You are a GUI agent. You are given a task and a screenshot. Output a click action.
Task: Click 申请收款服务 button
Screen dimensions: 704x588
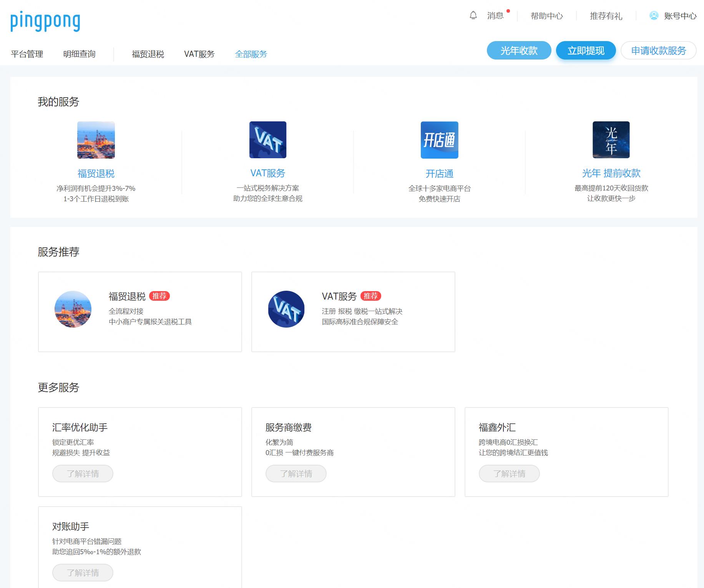click(x=659, y=50)
